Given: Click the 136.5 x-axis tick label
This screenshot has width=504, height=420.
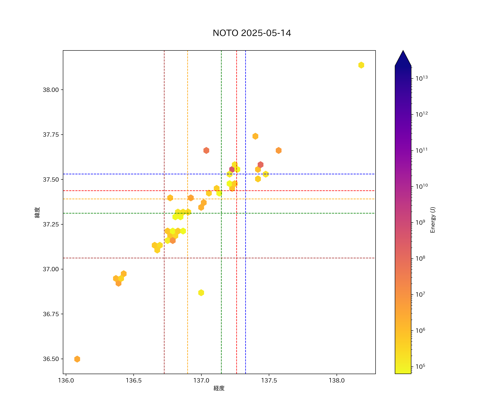Looking at the screenshot, I should pyautogui.click(x=133, y=380).
